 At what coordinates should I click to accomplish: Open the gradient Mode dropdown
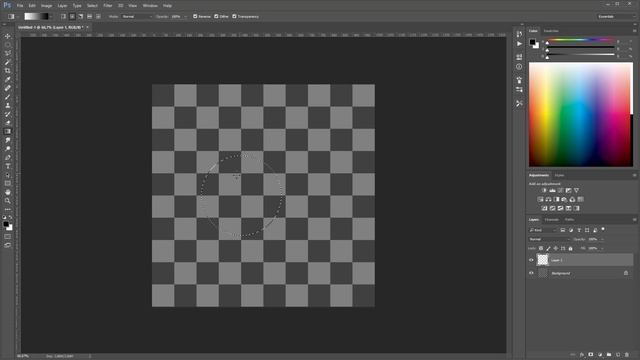137,16
